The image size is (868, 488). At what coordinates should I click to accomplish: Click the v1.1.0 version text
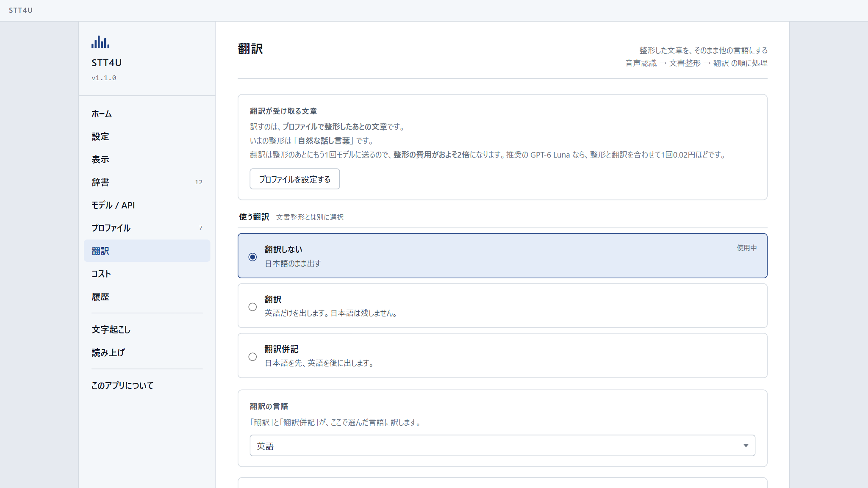pyautogui.click(x=104, y=78)
